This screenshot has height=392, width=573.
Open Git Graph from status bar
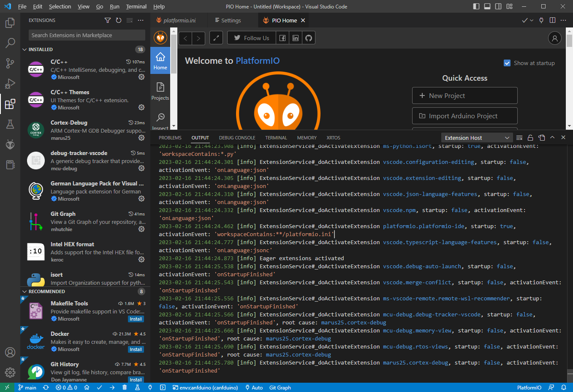(x=280, y=387)
